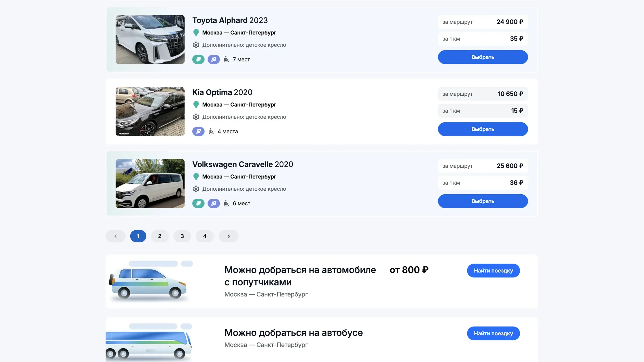Image resolution: width=644 pixels, height=362 pixels.
Task: Choose the Toyota Alphard with Выбрать
Action: coord(483,57)
